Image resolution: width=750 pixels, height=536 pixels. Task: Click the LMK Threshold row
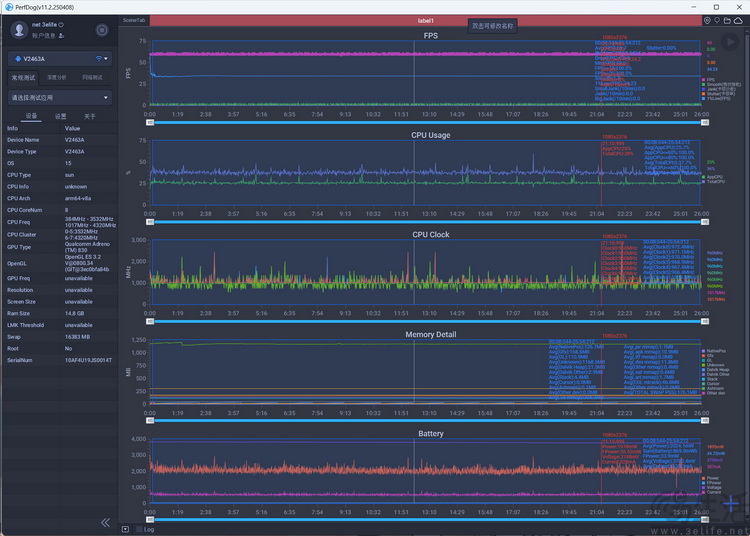tap(59, 325)
